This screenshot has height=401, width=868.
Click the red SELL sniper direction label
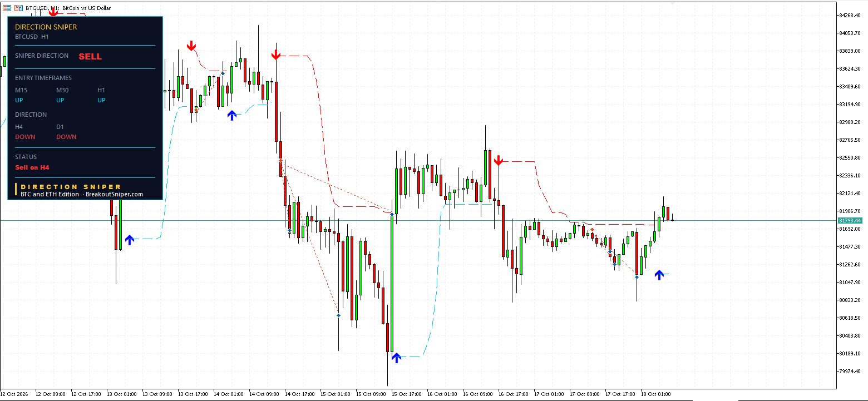[x=90, y=57]
